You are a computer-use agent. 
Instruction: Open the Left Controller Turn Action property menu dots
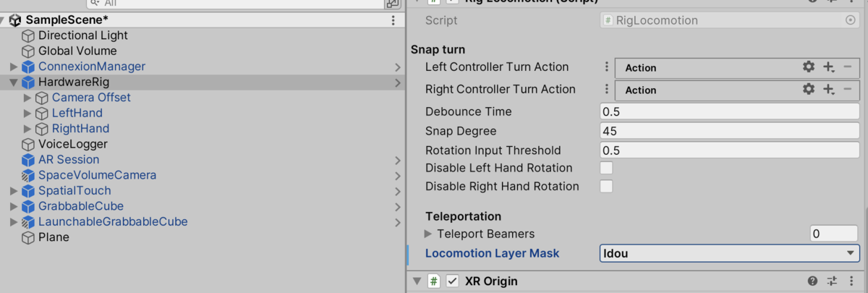tap(607, 67)
